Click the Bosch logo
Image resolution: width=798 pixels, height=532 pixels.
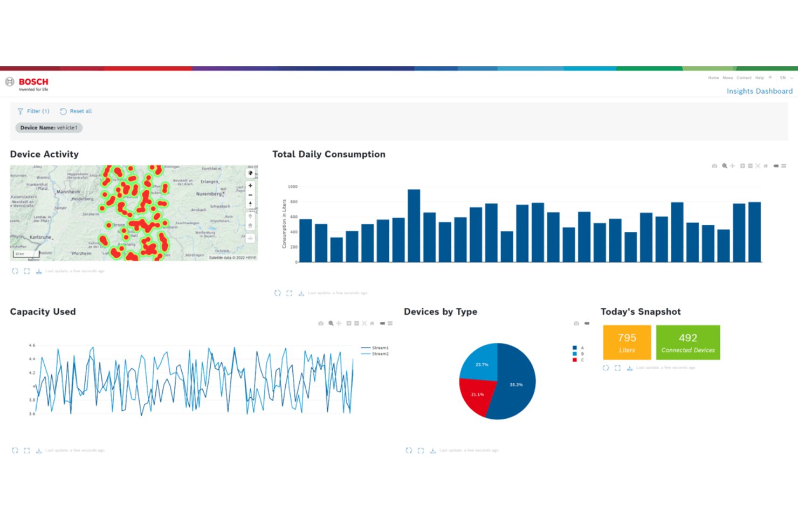click(x=27, y=84)
